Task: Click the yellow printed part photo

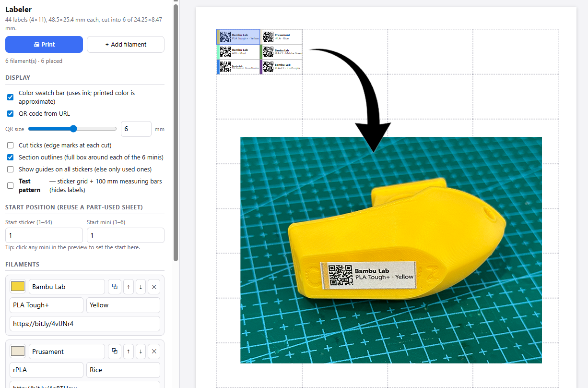Action: [x=391, y=250]
